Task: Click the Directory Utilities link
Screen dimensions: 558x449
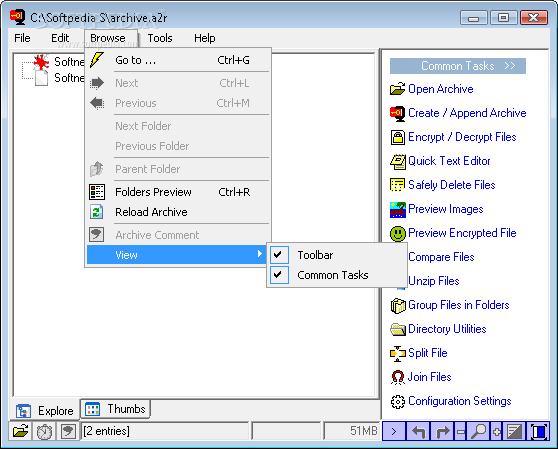Action: pos(447,329)
